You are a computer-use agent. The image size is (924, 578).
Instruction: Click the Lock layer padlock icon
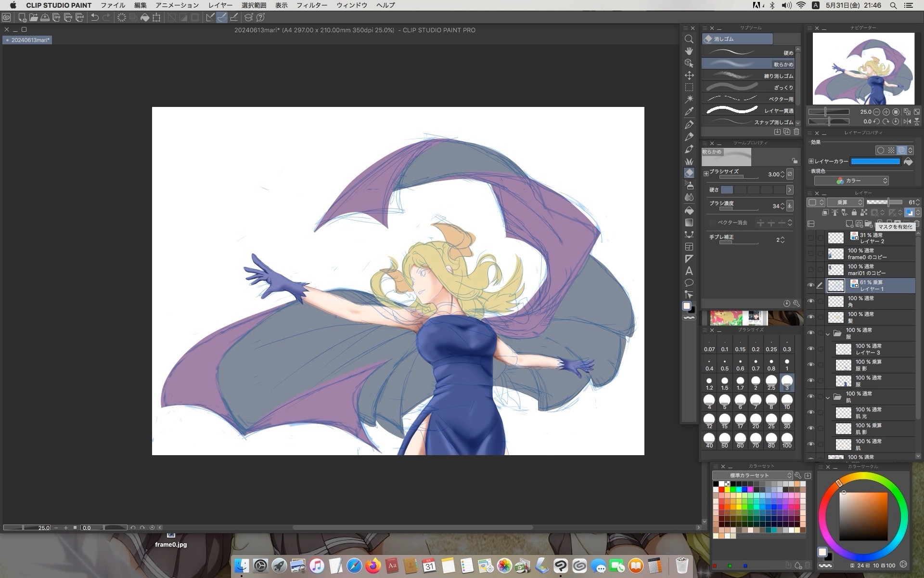click(x=854, y=212)
